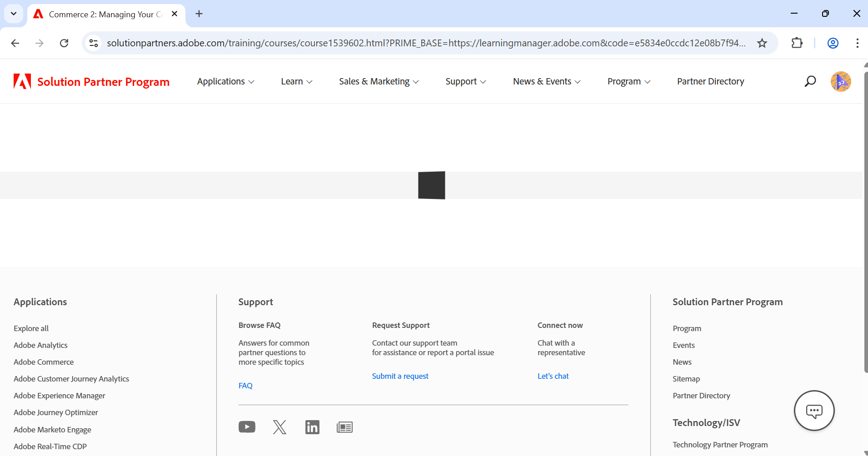The width and height of the screenshot is (868, 456).
Task: Open the newsletter news icon
Action: pos(344,427)
